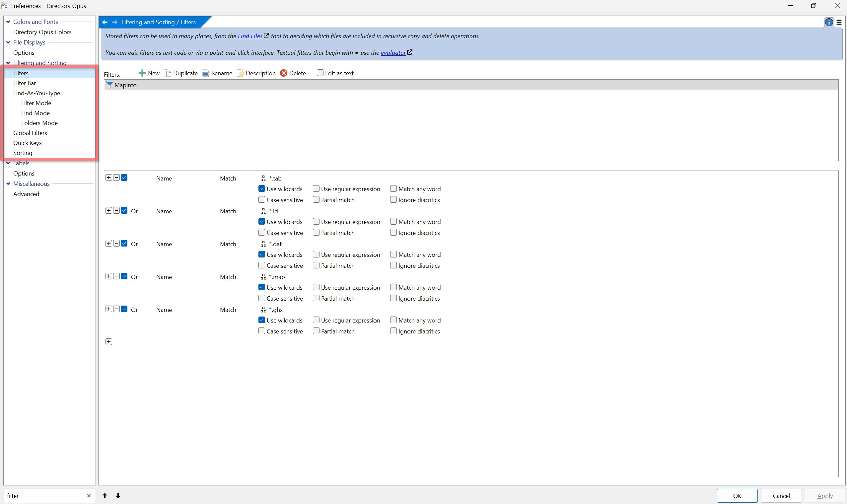Open the Filter Bar preferences page

tap(25, 83)
